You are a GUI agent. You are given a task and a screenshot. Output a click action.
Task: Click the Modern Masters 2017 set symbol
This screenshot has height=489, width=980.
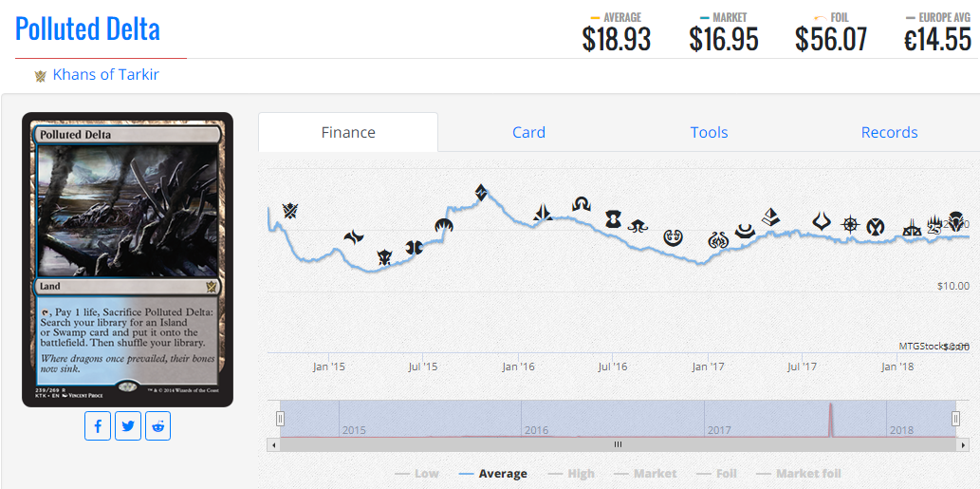(745, 232)
